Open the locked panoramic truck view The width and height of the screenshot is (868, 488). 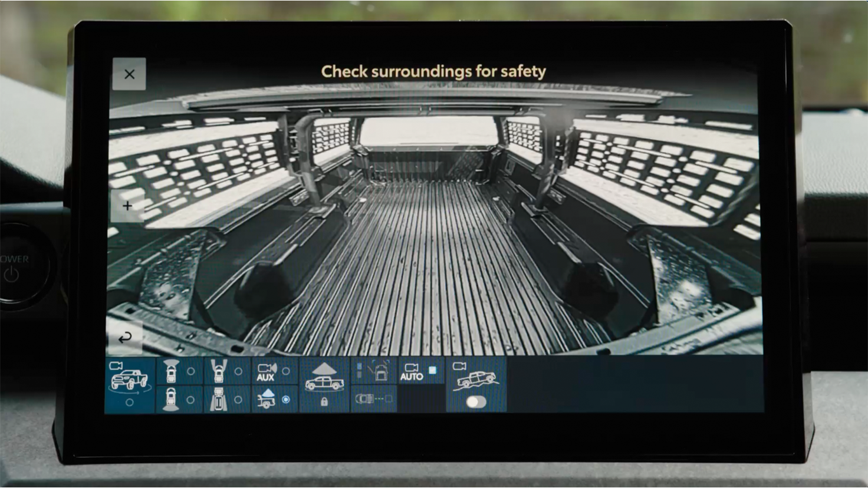(324, 385)
